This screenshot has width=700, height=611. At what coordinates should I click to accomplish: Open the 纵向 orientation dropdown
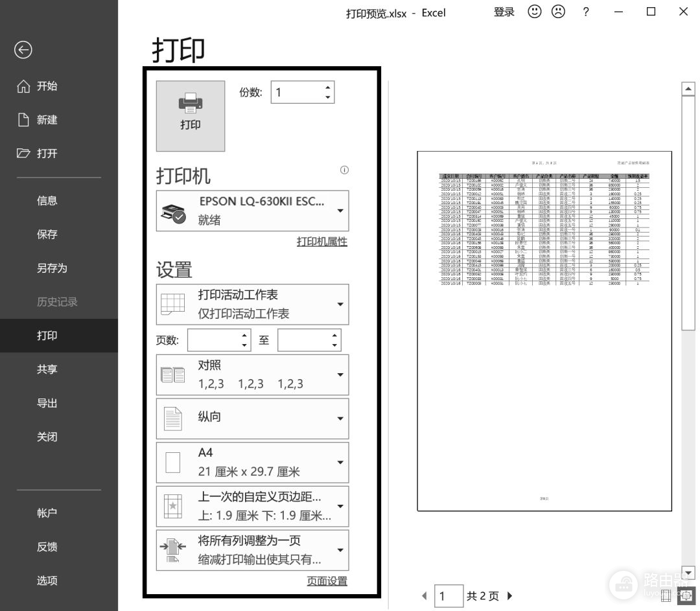point(253,419)
